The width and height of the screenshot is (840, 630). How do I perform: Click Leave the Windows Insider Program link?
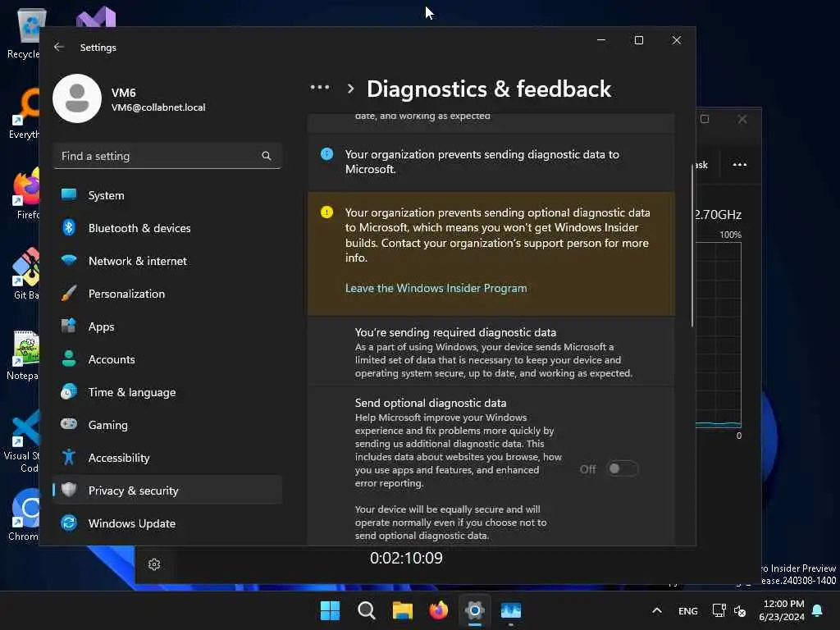point(436,288)
